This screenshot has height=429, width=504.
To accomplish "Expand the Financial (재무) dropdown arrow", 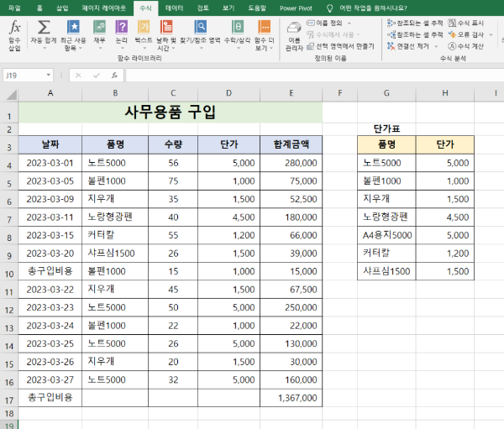I will click(x=100, y=48).
